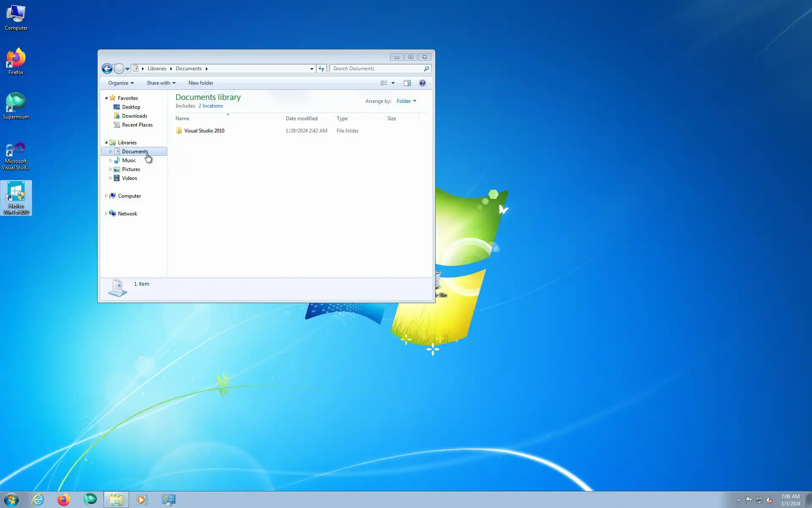Click the refresh button beside address bar
This screenshot has width=812, height=508.
point(321,69)
